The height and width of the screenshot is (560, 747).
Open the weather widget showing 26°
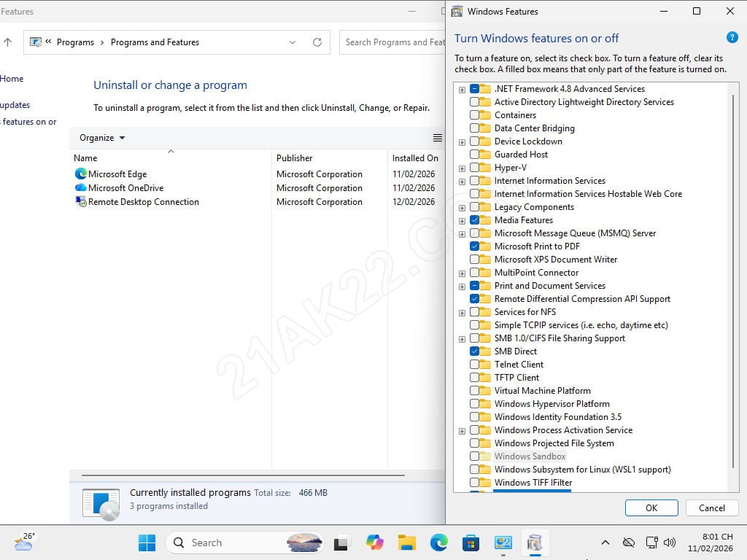pyautogui.click(x=24, y=542)
